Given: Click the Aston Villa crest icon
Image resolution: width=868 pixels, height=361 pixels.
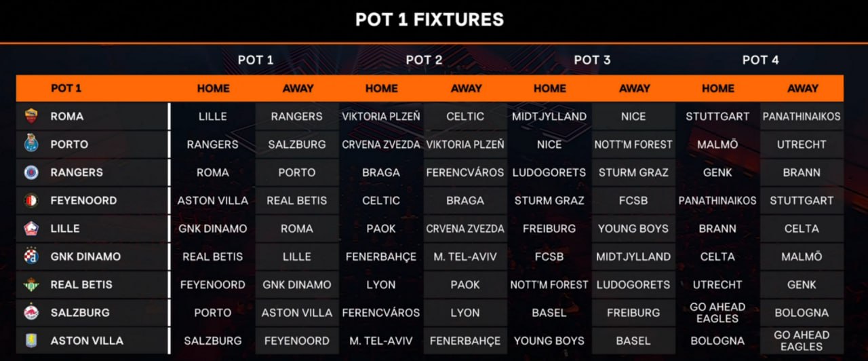Looking at the screenshot, I should coord(31,341).
